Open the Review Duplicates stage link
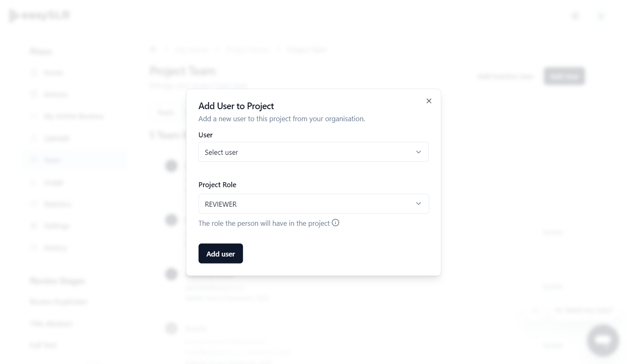627x364 pixels. pyautogui.click(x=59, y=301)
